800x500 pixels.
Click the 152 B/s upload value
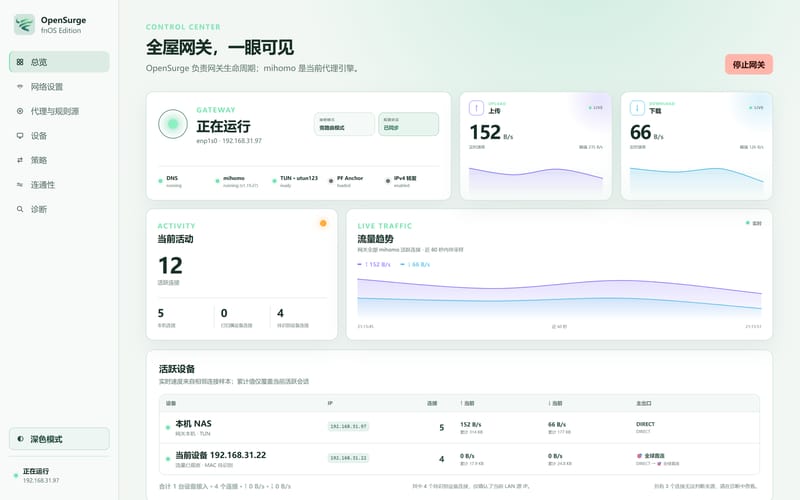(491, 133)
